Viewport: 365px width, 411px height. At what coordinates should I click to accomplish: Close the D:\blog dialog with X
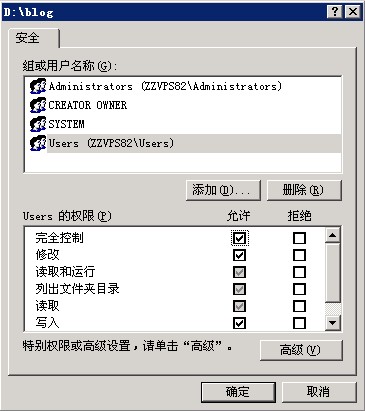(353, 12)
